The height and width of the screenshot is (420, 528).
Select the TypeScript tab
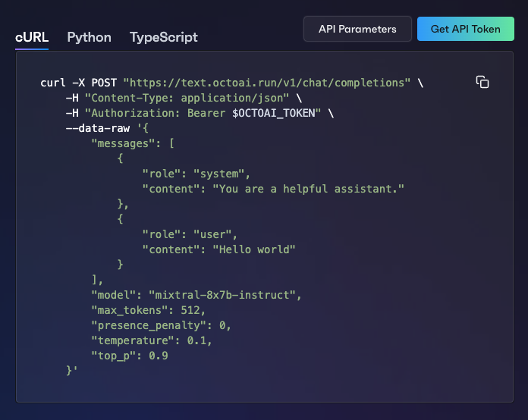[x=163, y=37]
